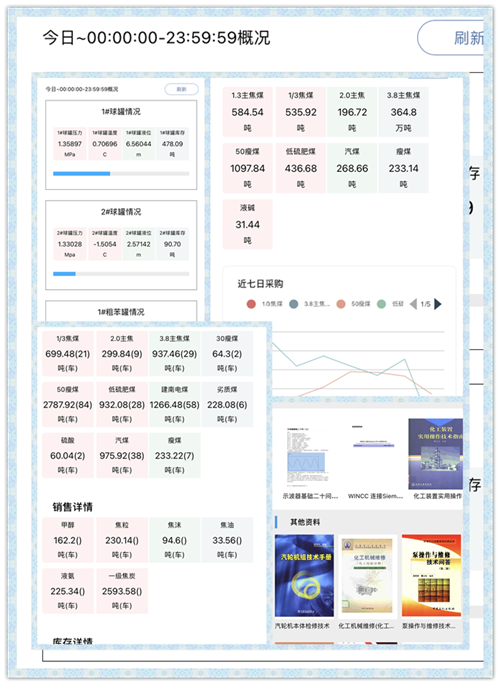The width and height of the screenshot is (500, 685).
Task: Select the 销售详情 section heading
Action: click(72, 507)
